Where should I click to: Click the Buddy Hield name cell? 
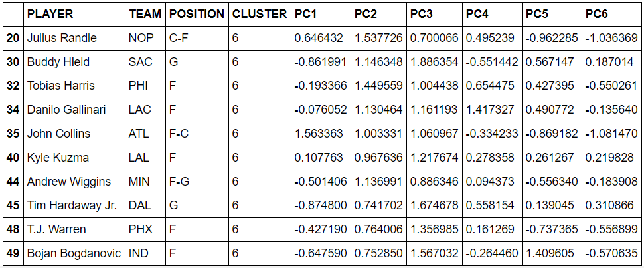[x=74, y=62]
